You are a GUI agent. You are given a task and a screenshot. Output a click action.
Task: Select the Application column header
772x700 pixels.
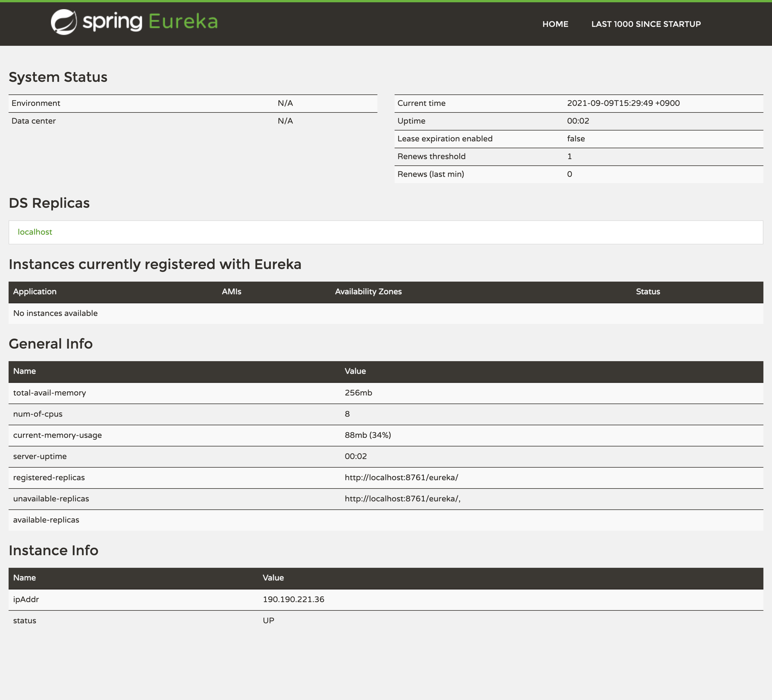pos(35,291)
